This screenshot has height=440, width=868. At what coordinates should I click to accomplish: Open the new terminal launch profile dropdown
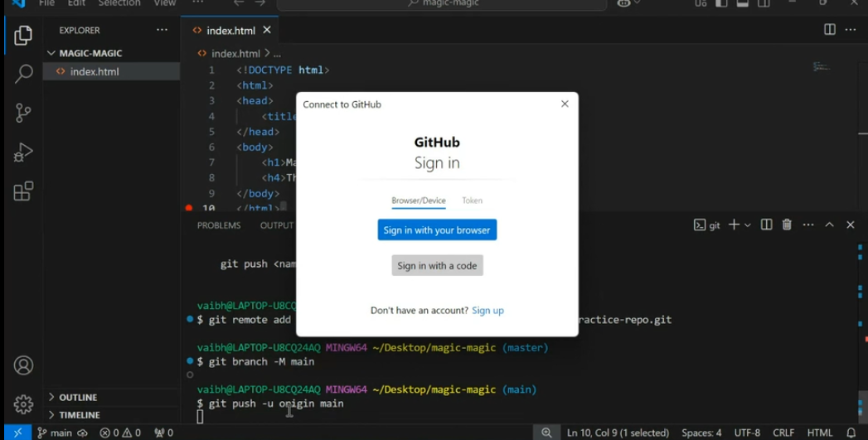click(x=748, y=225)
